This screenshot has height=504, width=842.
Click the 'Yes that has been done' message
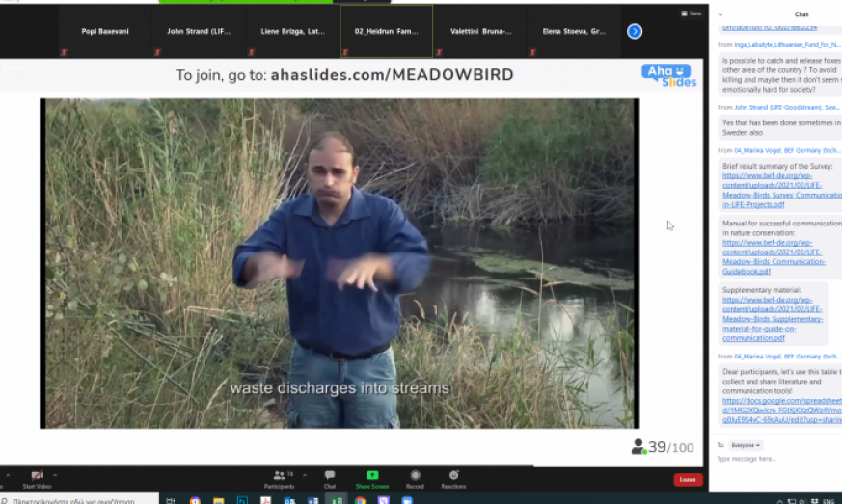pos(781,128)
